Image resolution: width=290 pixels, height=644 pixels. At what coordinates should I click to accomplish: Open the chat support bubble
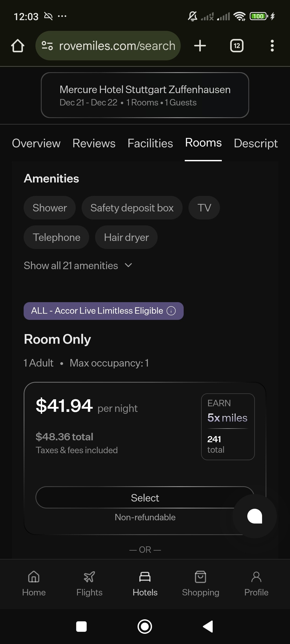pos(255,516)
